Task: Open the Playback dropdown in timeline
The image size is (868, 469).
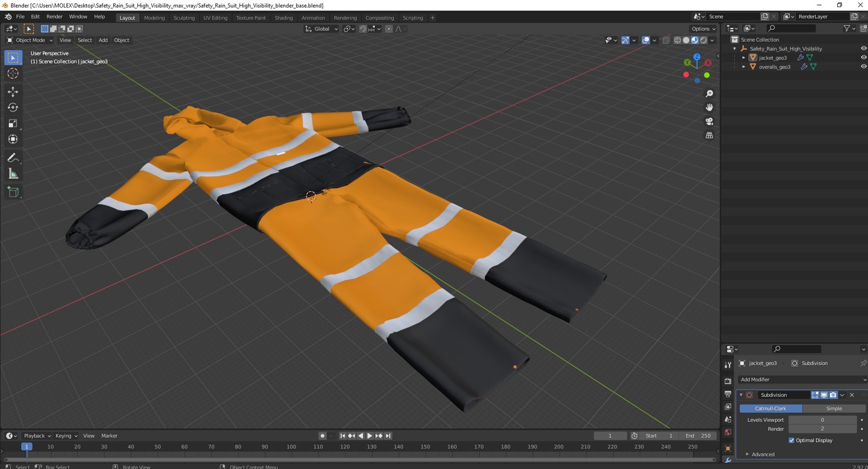Action: [x=37, y=436]
